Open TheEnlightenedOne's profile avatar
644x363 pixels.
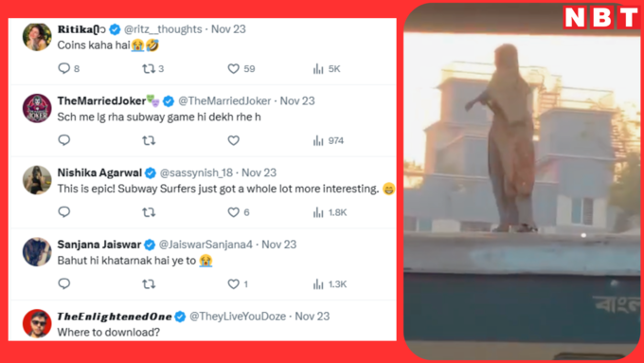pyautogui.click(x=37, y=323)
